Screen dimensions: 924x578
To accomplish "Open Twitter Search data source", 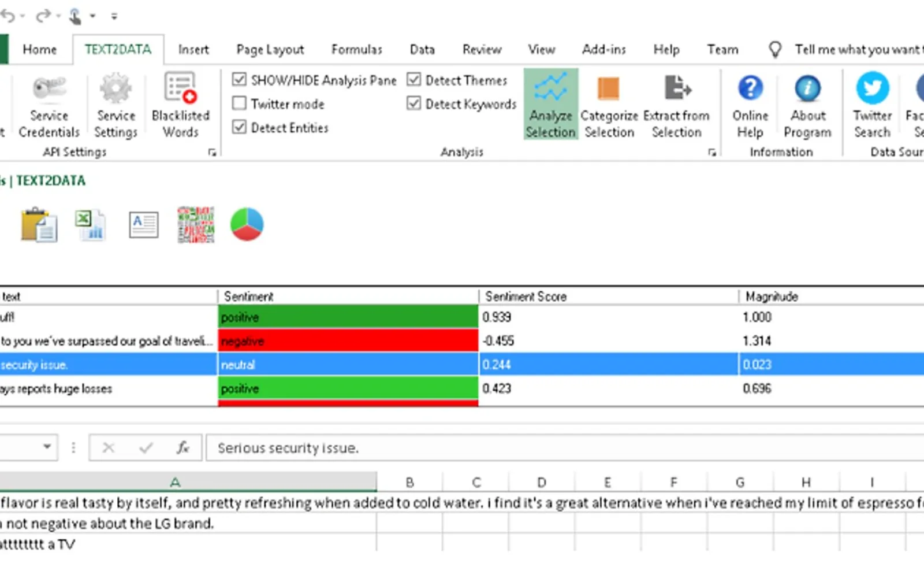I will 872,105.
